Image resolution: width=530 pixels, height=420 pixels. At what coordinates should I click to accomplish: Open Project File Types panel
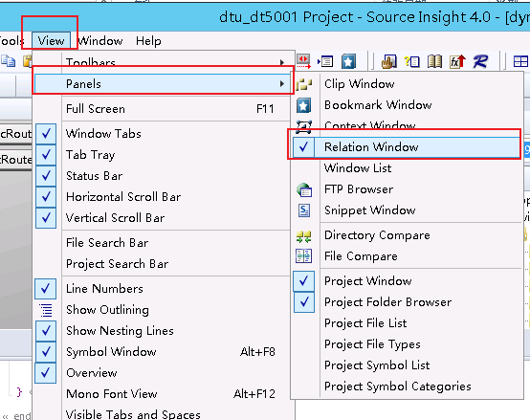408,344
